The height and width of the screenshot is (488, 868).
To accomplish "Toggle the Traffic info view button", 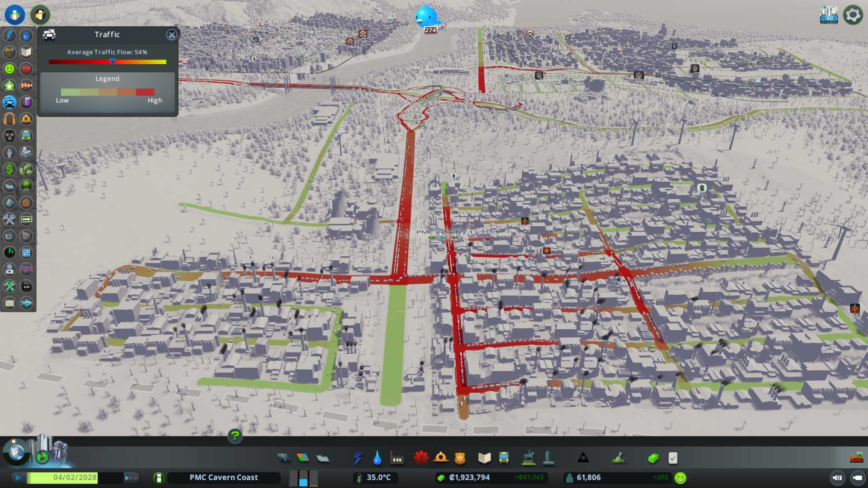I will click(x=9, y=103).
